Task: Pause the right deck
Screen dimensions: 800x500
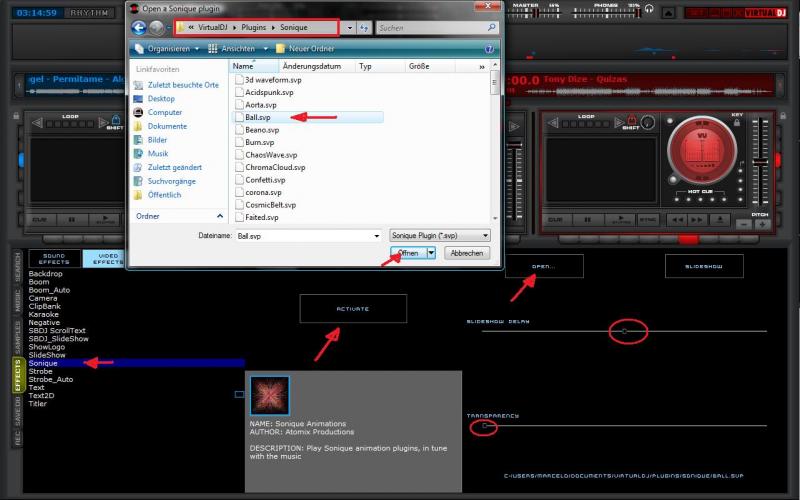Action: pyautogui.click(x=587, y=220)
